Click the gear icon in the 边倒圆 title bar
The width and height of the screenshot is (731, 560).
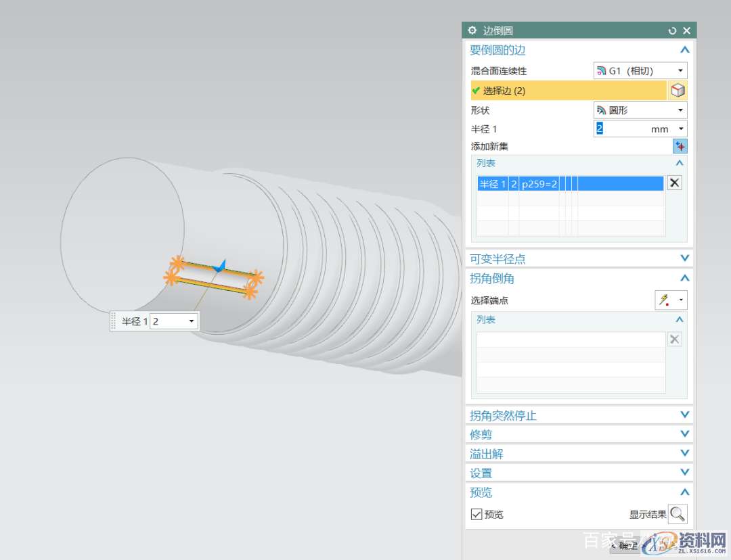[x=472, y=30]
